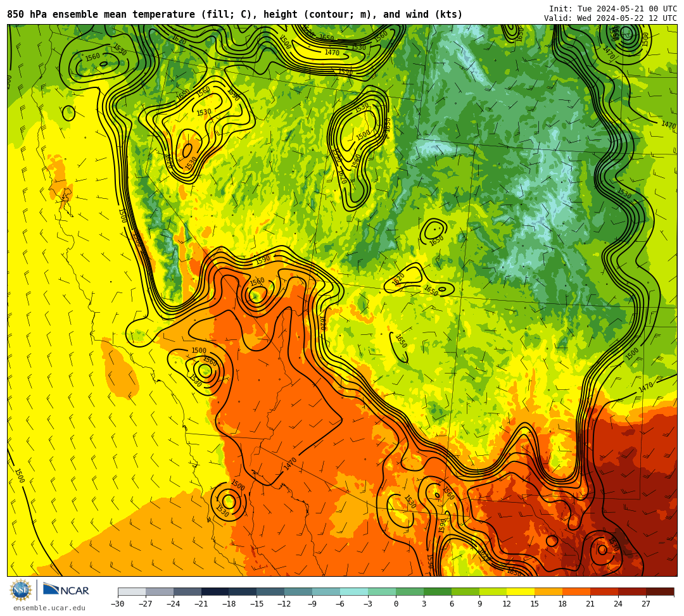Screen dimensions: 684x616
Task: Click the 18 colorbar tick label
Action: coord(563,604)
